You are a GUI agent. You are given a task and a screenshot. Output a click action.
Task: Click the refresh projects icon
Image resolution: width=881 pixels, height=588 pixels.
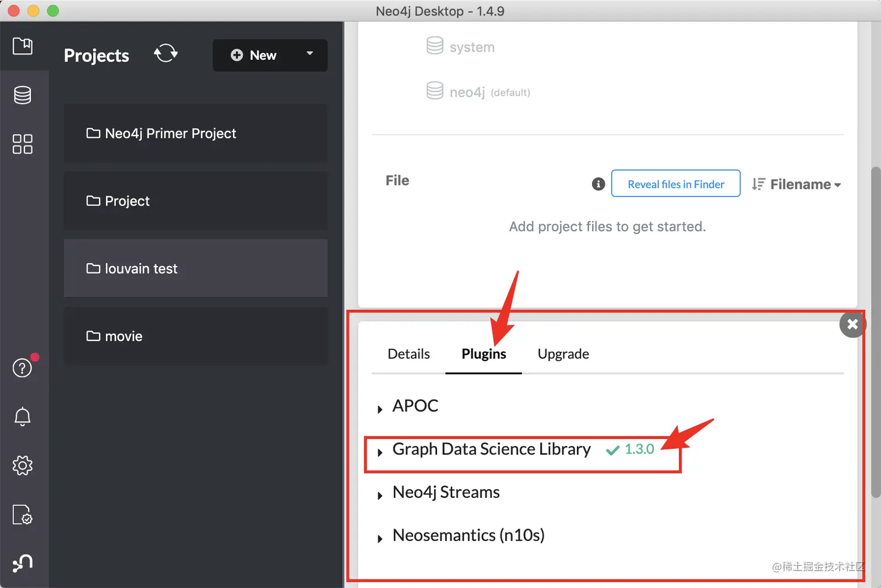[165, 54]
